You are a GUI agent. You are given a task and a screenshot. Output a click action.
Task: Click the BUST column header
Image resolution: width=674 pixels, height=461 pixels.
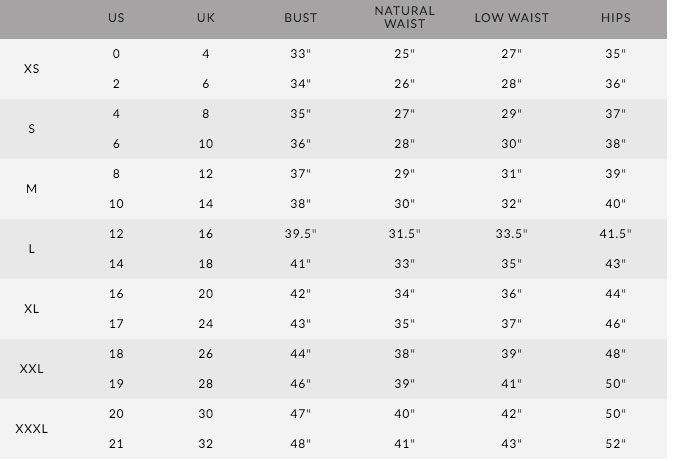pos(300,18)
